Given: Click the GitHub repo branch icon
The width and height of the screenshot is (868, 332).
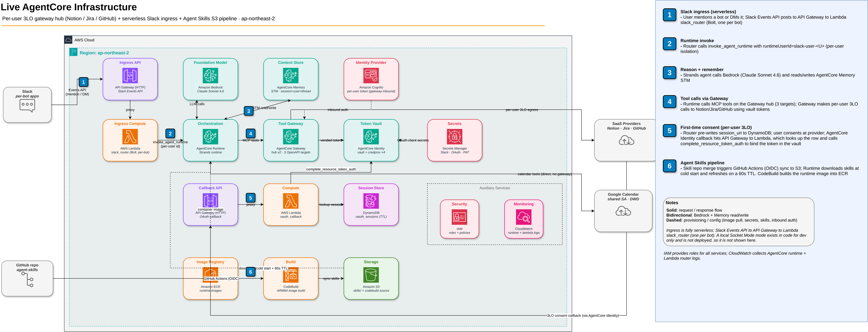Looking at the screenshot, I should pos(27,279).
